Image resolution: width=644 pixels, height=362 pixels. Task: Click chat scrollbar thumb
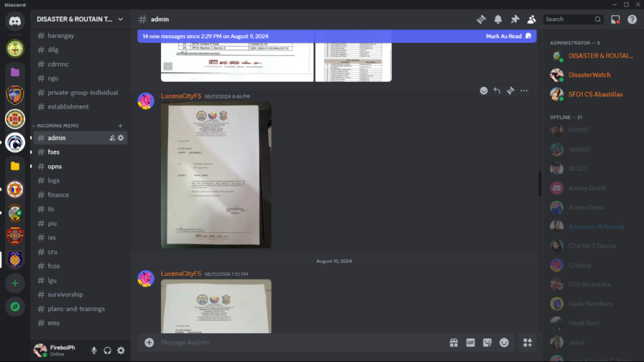click(x=540, y=184)
